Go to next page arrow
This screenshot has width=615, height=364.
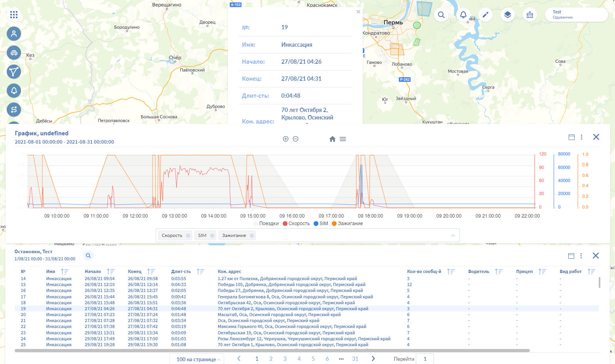pyautogui.click(x=373, y=359)
